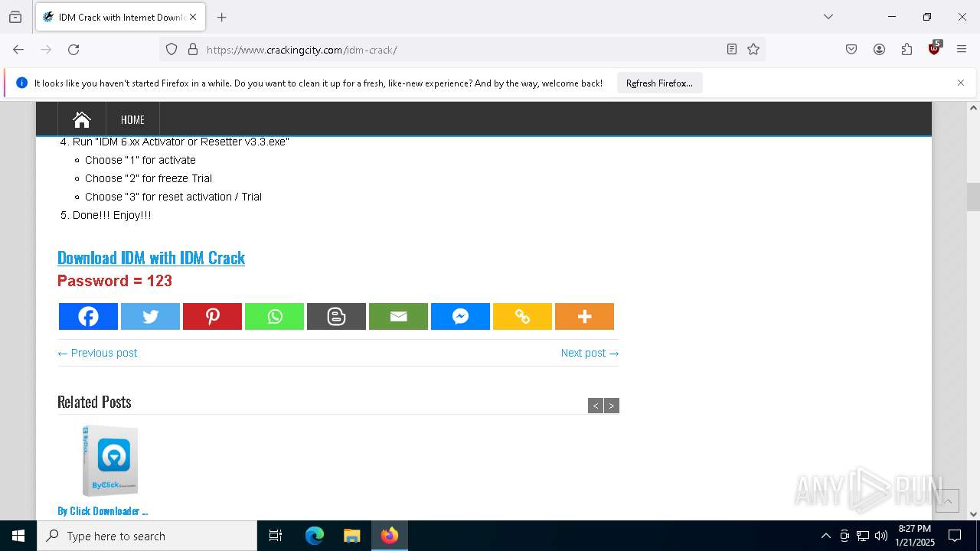Show next related posts
Viewport: 980px width, 551px height.
(612, 406)
